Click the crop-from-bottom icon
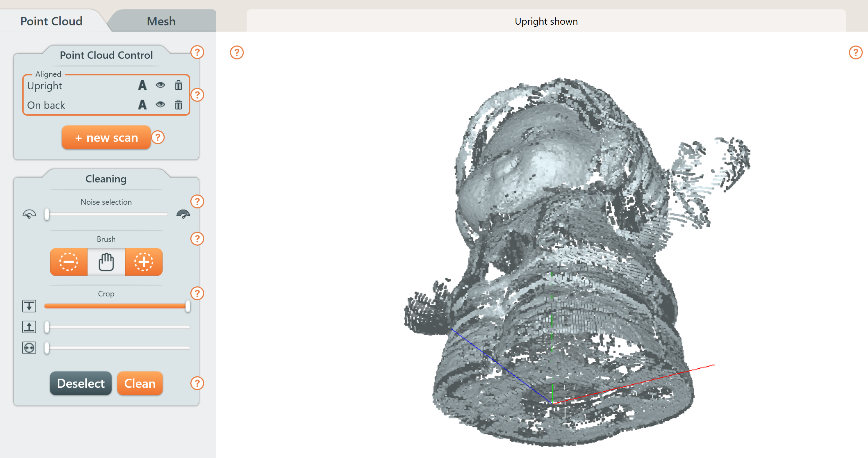Image resolution: width=868 pixels, height=458 pixels. coord(29,327)
